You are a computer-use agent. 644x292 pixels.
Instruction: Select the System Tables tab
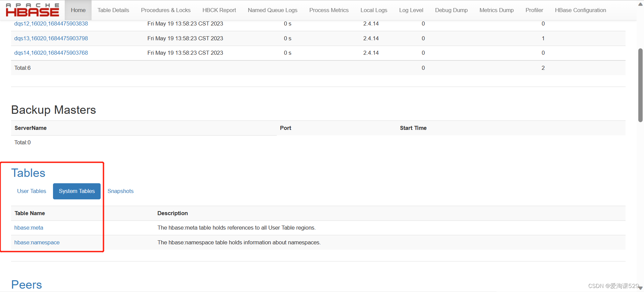(77, 191)
